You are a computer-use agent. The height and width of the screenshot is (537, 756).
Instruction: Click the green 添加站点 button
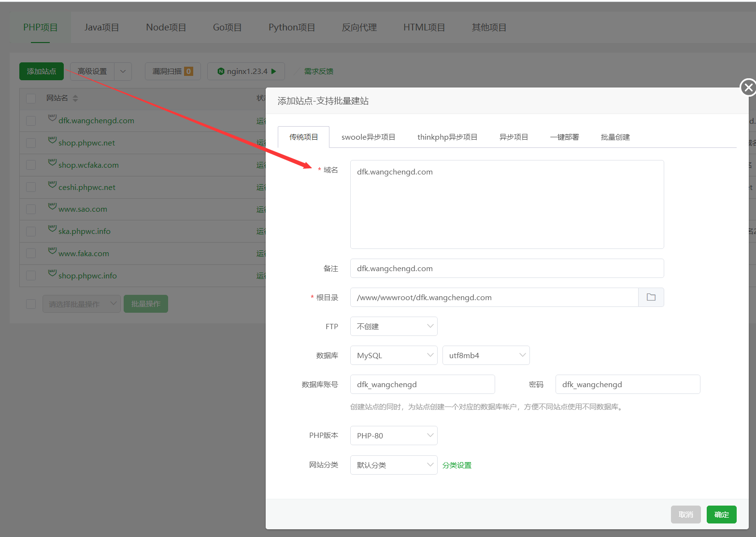(42, 71)
